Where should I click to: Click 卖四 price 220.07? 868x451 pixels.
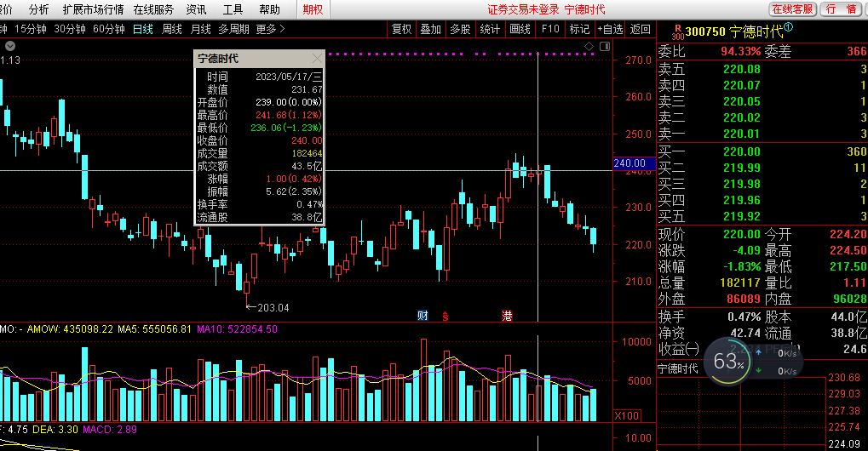742,85
